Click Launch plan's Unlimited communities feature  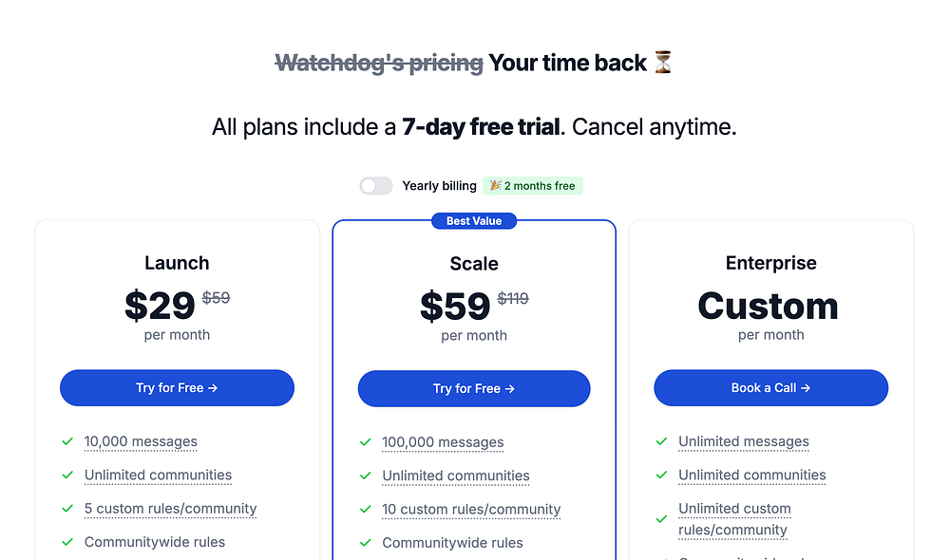[x=158, y=475]
